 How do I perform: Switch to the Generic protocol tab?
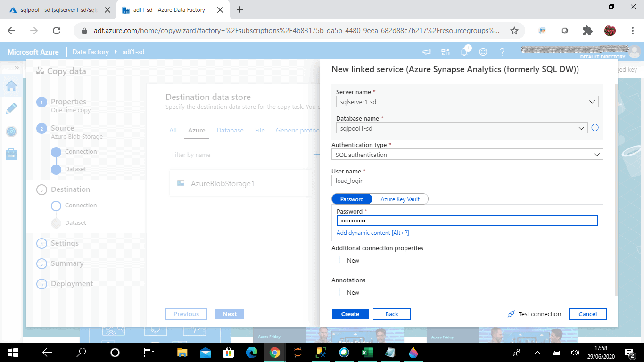point(298,130)
